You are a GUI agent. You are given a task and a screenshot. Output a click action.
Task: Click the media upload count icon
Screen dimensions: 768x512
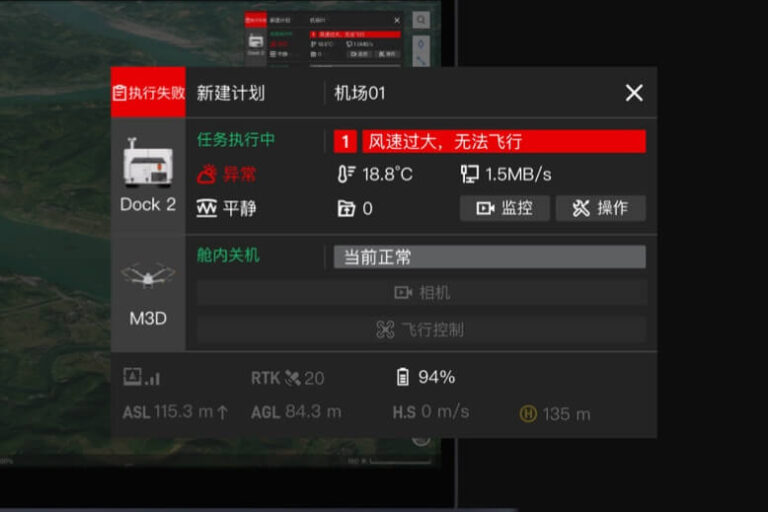(346, 208)
